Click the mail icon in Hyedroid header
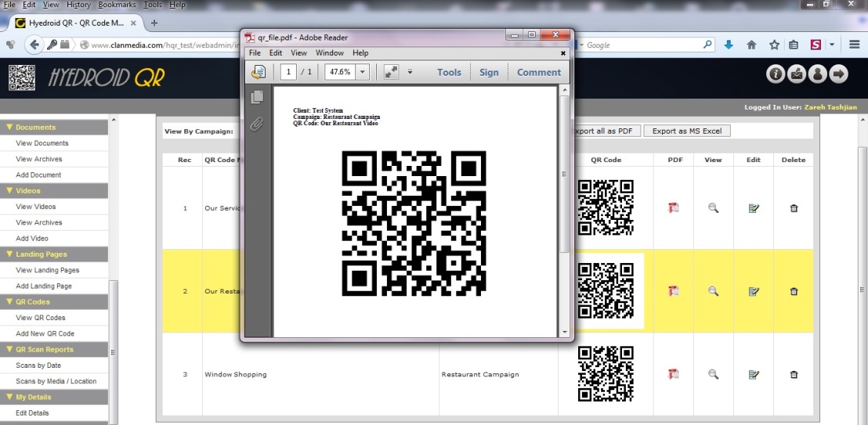Viewport: 868px width, 425px height. (x=797, y=74)
